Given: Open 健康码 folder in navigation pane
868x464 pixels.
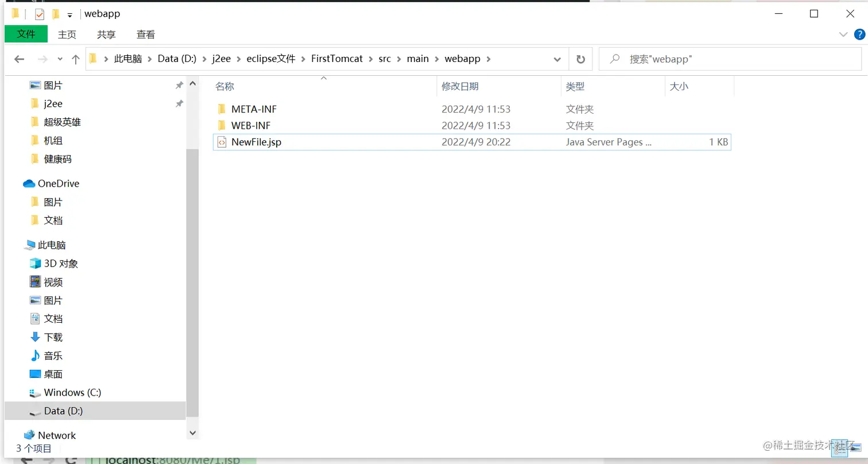Looking at the screenshot, I should (x=57, y=159).
